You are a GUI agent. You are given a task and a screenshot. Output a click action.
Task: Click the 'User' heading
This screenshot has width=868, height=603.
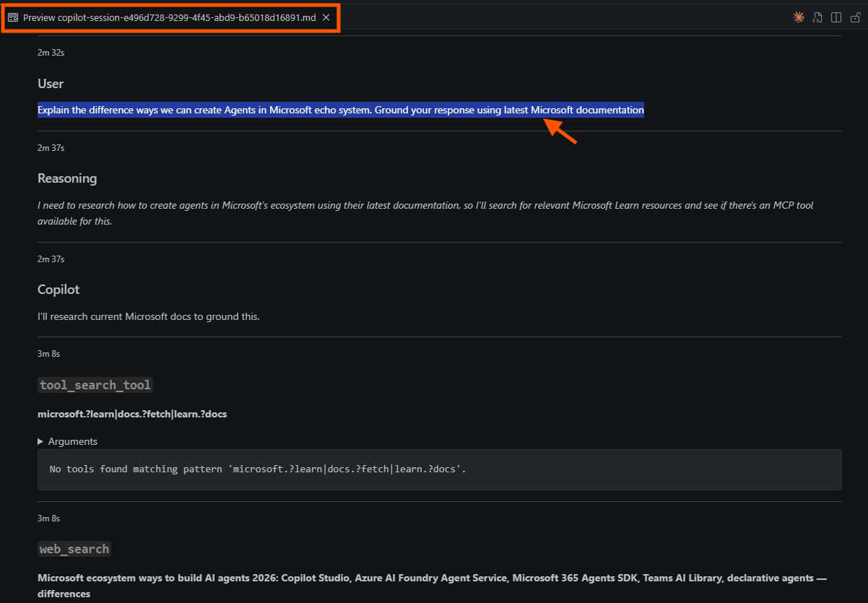pyautogui.click(x=51, y=84)
